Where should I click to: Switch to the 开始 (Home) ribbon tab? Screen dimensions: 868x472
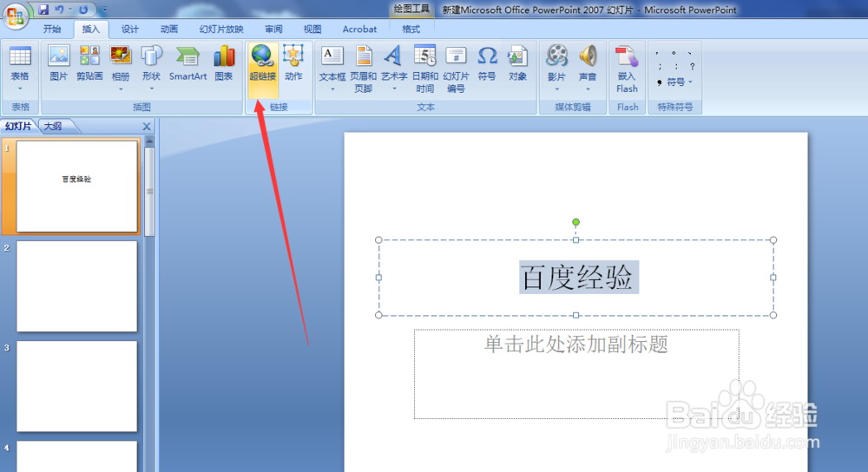point(52,29)
